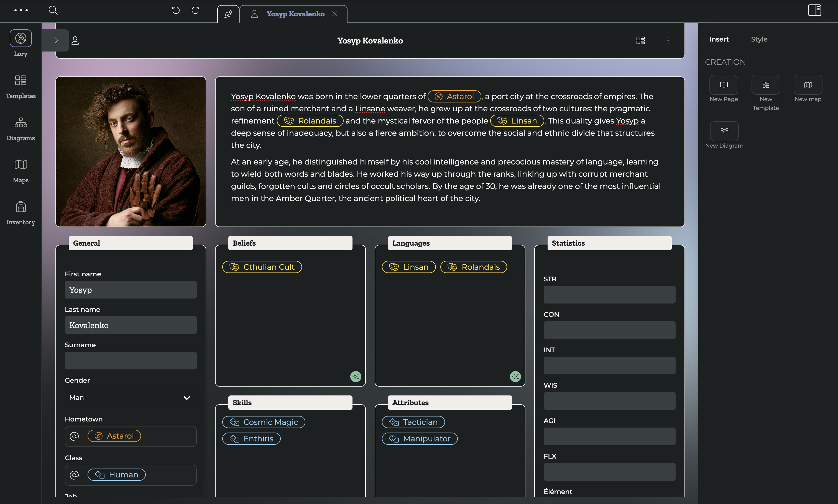
Task: Create a New map
Action: (x=808, y=84)
